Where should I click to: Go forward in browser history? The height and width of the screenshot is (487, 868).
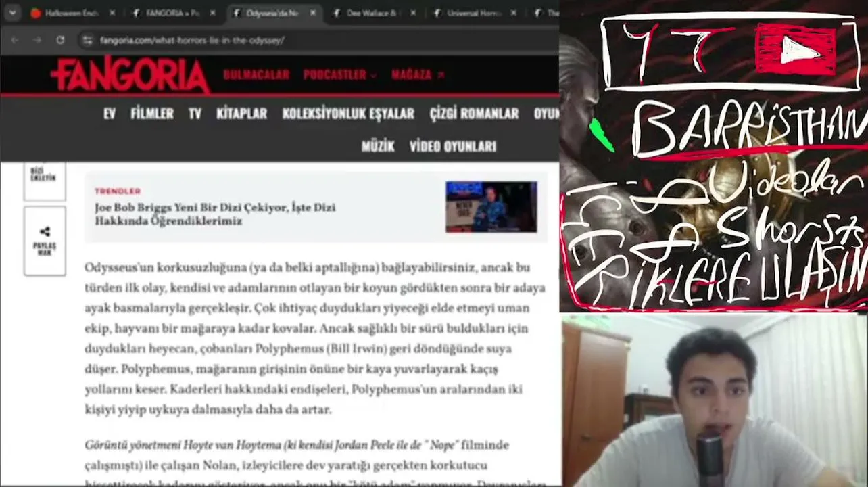38,40
